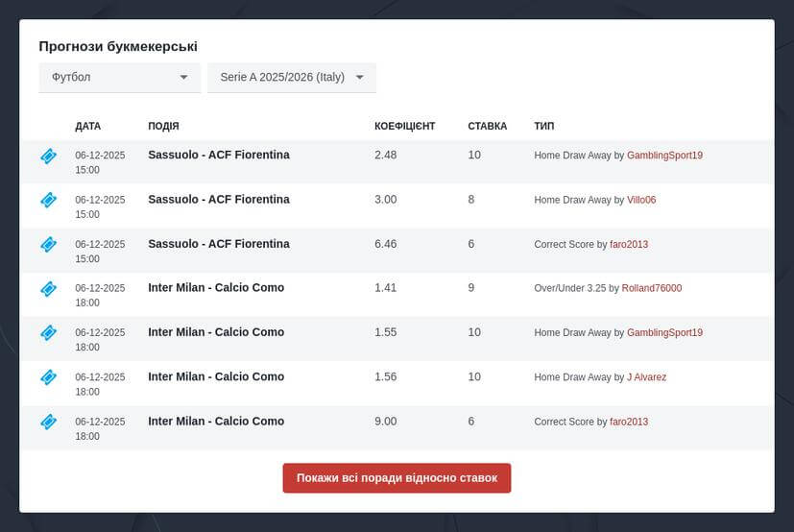
Task: Click the ДАТА column header
Action: pos(87,127)
